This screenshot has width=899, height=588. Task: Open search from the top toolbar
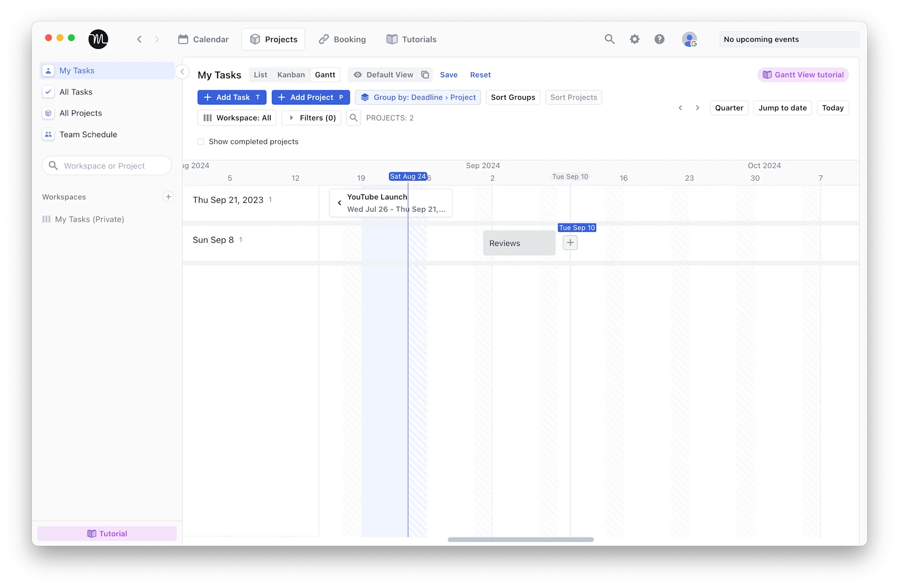coord(610,39)
